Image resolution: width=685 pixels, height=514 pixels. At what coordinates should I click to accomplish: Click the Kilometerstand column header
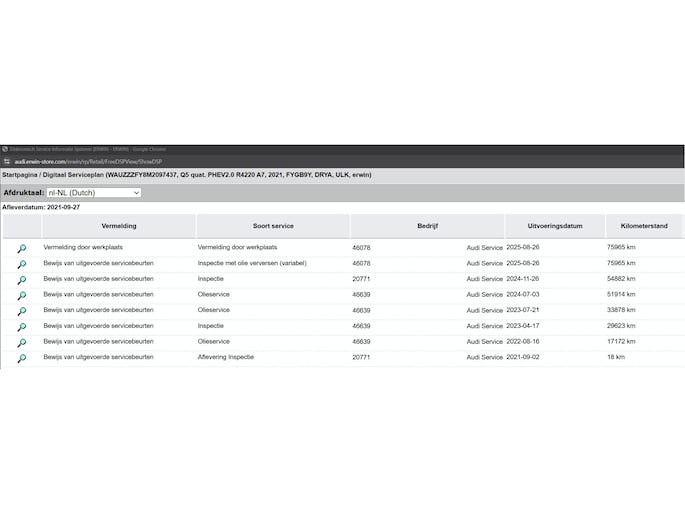point(644,226)
